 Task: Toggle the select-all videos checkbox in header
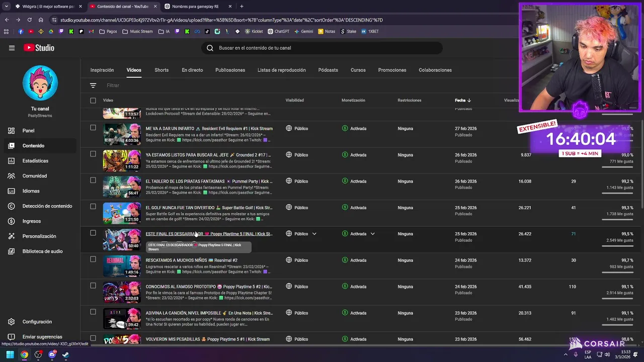[x=93, y=101]
